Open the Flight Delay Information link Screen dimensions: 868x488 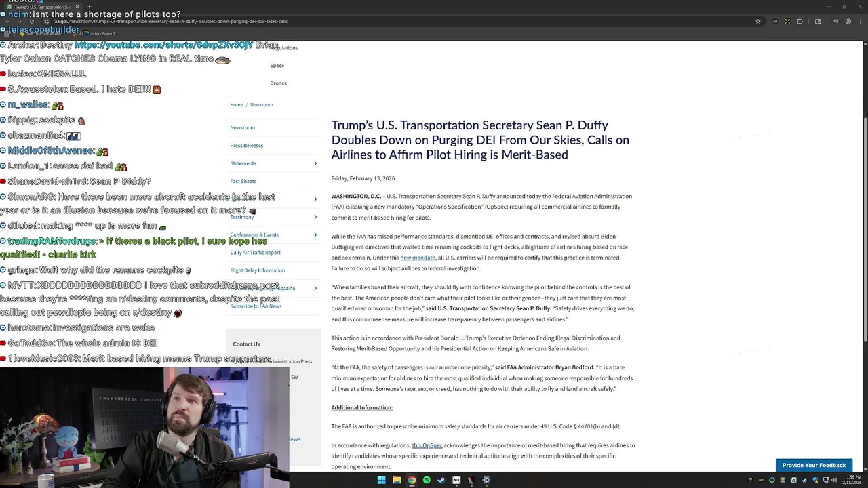point(258,270)
